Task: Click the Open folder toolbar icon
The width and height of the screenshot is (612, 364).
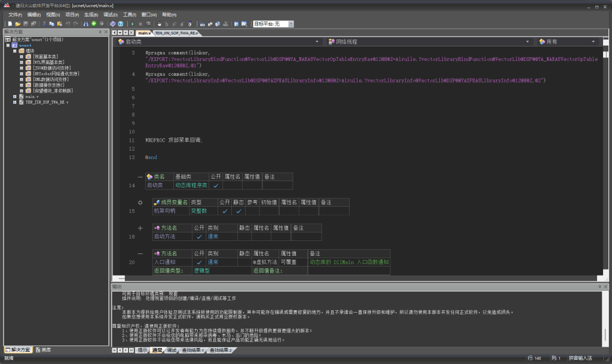Action: (x=18, y=24)
